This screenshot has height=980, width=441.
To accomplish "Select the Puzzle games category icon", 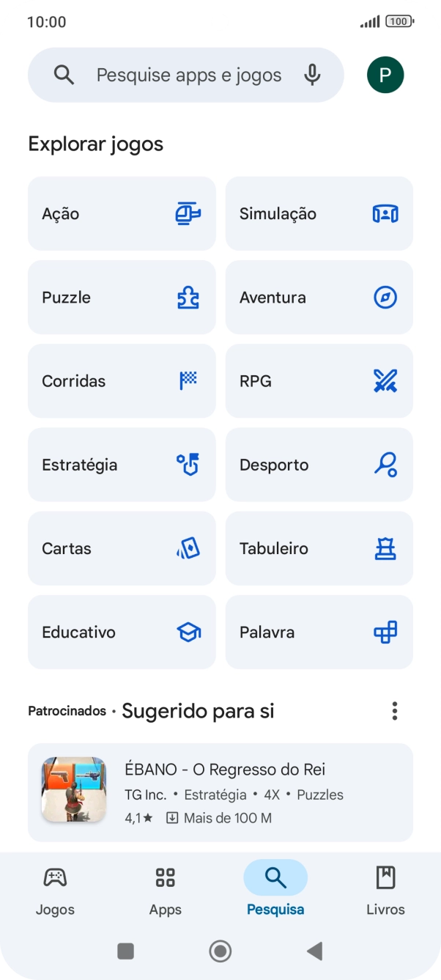I will 188,297.
